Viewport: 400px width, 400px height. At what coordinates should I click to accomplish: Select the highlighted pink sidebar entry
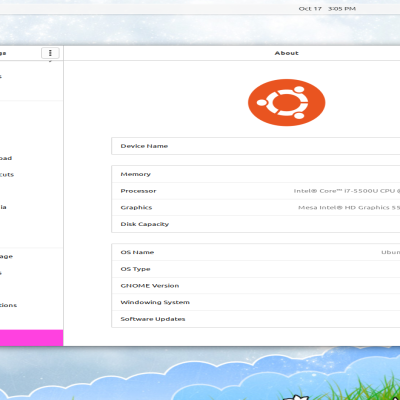coord(31,338)
